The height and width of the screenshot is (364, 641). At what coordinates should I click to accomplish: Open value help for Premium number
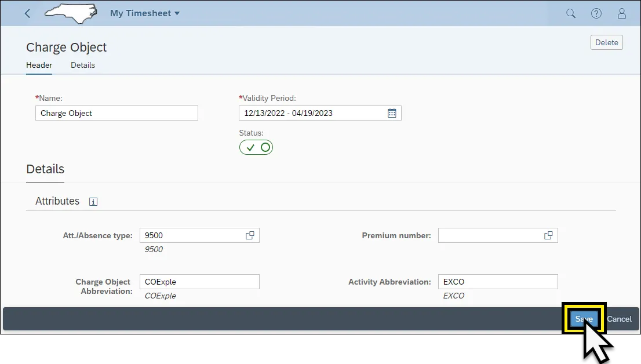[x=548, y=235]
